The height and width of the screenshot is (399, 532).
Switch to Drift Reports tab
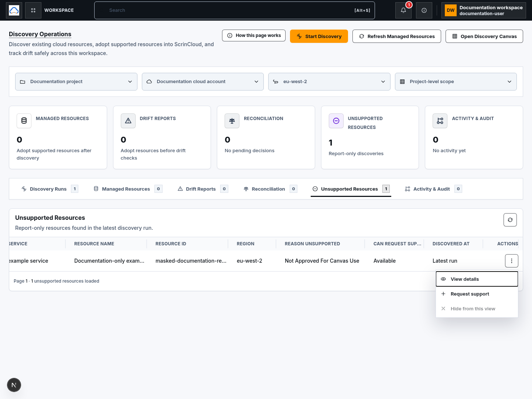point(202,189)
